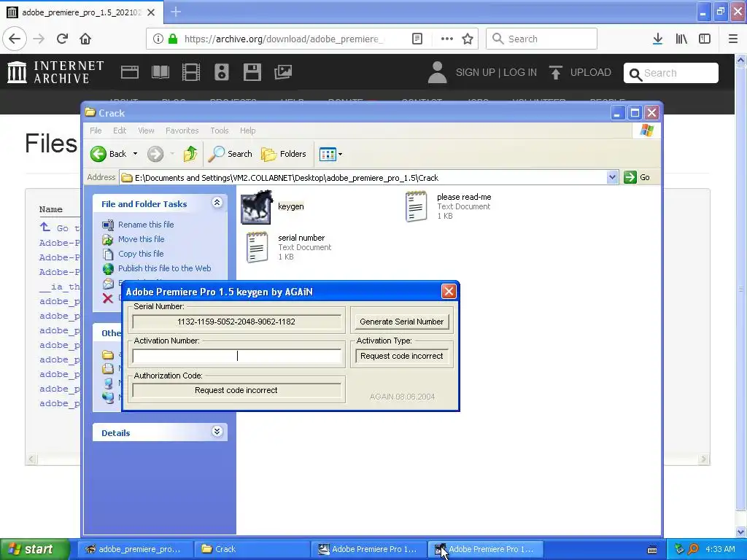
Task: Click UPLOAD on Internet Archive
Action: point(580,72)
